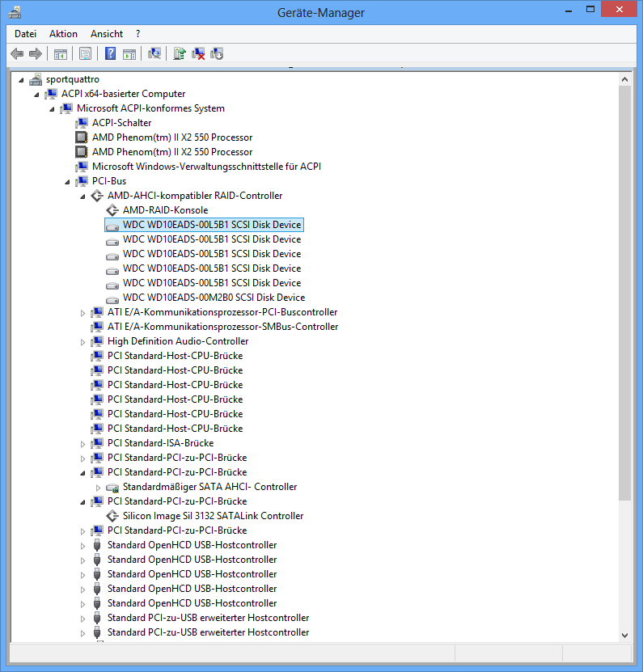Click the ACPI-Schalter device icon
This screenshot has height=672, width=643.
(82, 123)
